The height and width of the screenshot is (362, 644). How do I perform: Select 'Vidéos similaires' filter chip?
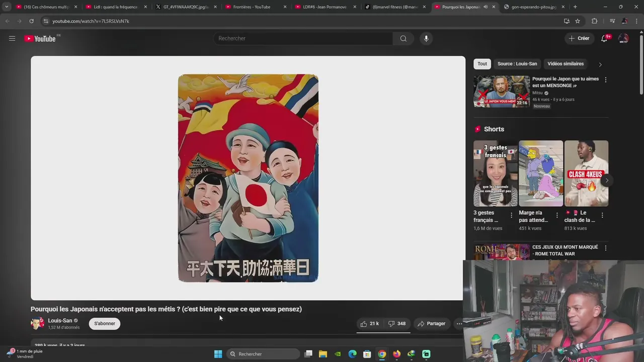click(x=566, y=64)
